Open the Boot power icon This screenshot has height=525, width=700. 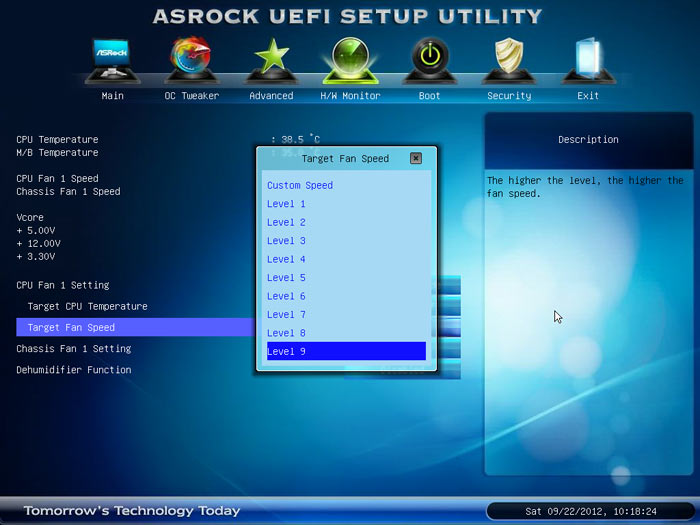pos(429,63)
